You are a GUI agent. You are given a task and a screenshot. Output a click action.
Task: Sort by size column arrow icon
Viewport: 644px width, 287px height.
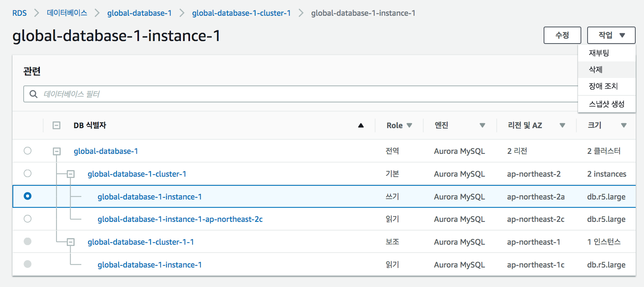[623, 125]
